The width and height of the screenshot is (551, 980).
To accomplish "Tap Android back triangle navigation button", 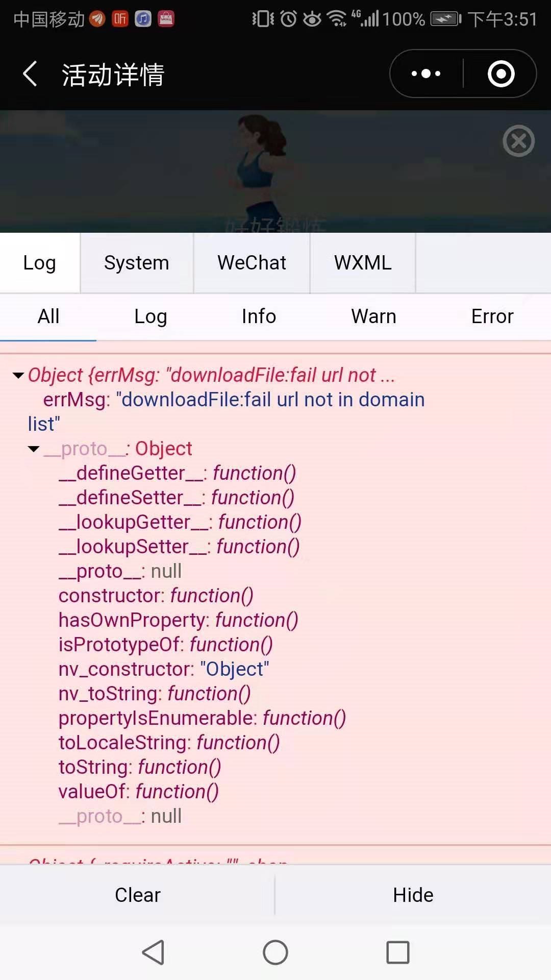I will [x=153, y=952].
